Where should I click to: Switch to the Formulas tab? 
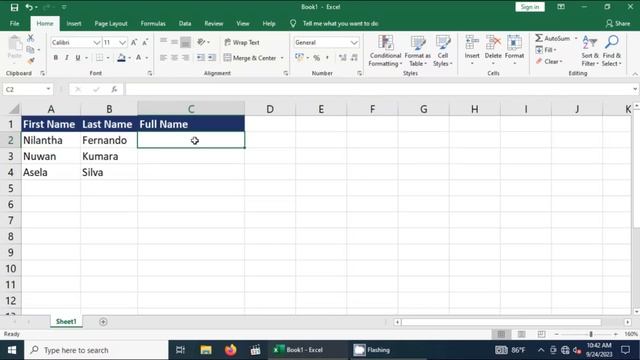(x=153, y=24)
